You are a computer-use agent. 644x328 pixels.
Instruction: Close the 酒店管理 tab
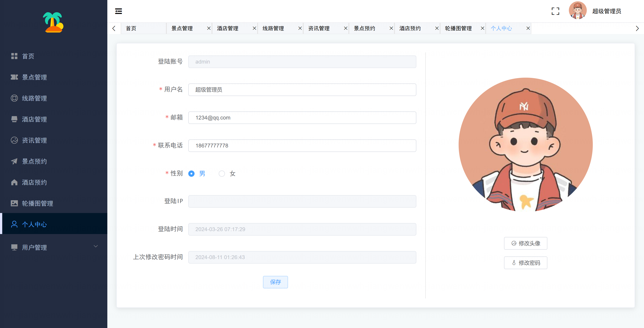254,28
